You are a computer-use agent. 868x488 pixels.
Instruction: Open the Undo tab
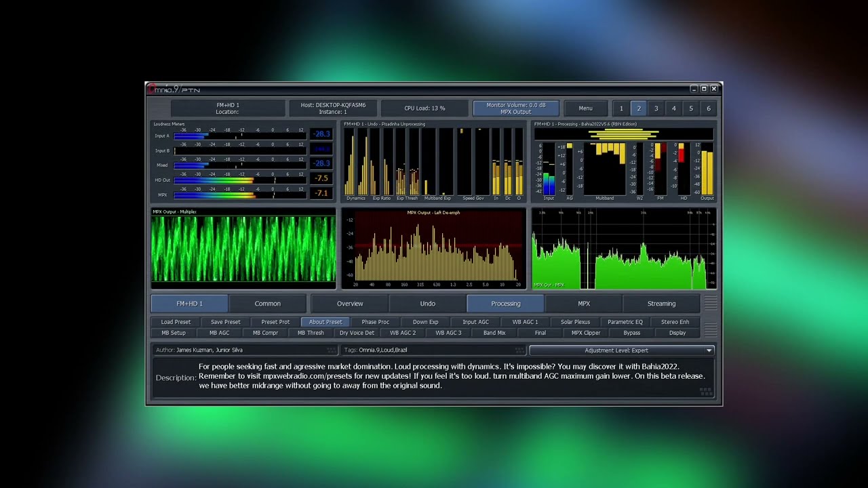[428, 304]
